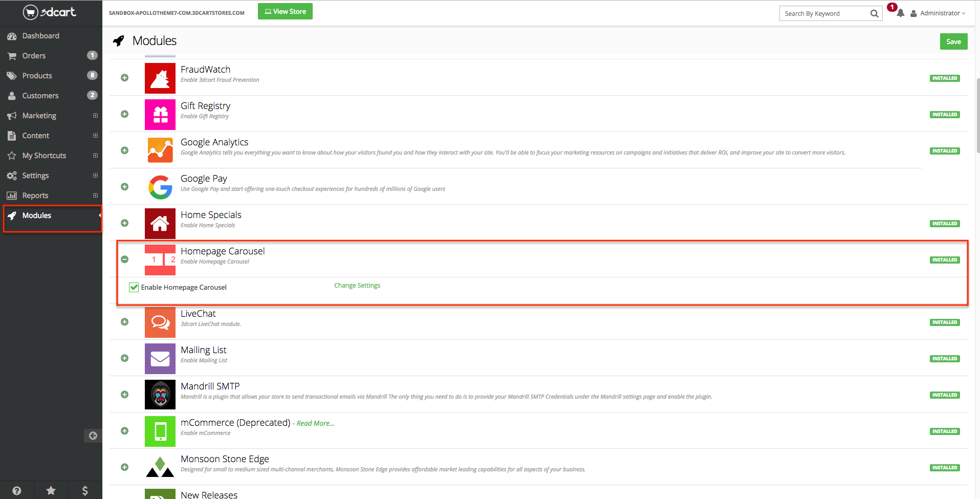Click the Reports chart icon

click(x=12, y=196)
